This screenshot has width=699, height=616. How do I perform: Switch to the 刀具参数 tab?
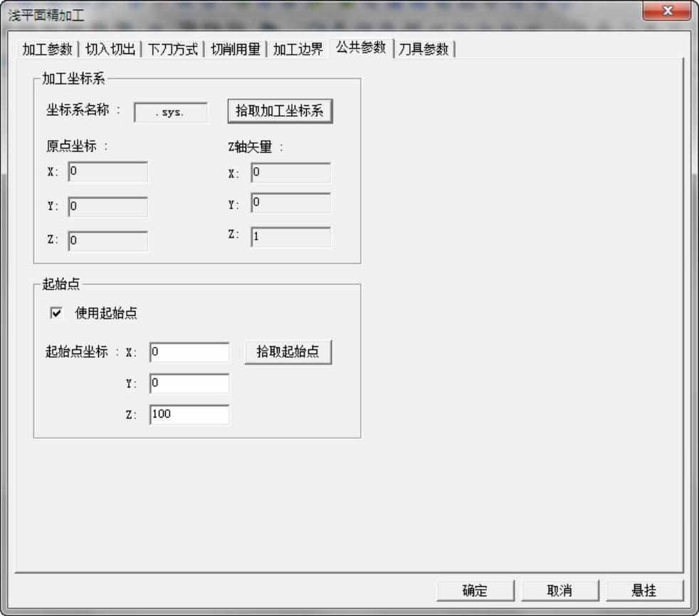tap(424, 49)
